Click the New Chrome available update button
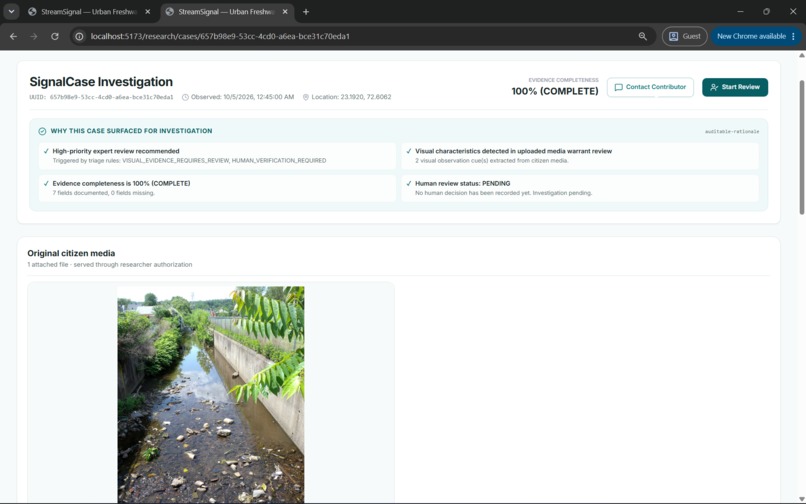 coord(751,37)
